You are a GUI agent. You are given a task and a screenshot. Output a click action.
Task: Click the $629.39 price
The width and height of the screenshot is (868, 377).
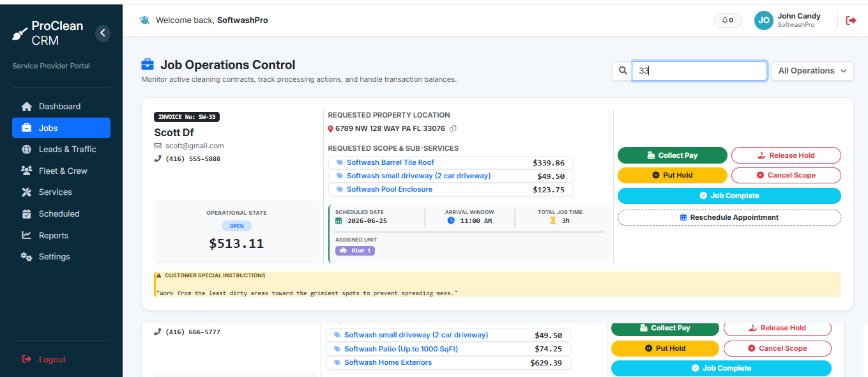tap(546, 363)
